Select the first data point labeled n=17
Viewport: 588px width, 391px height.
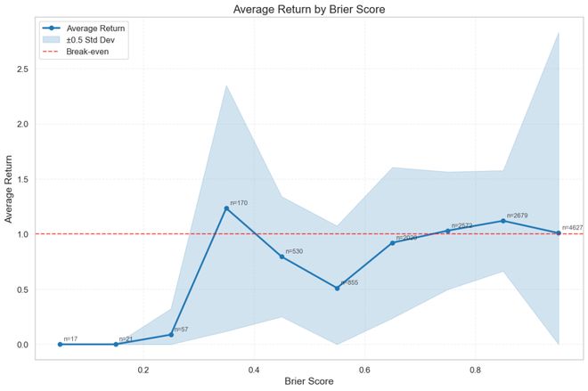pyautogui.click(x=61, y=344)
